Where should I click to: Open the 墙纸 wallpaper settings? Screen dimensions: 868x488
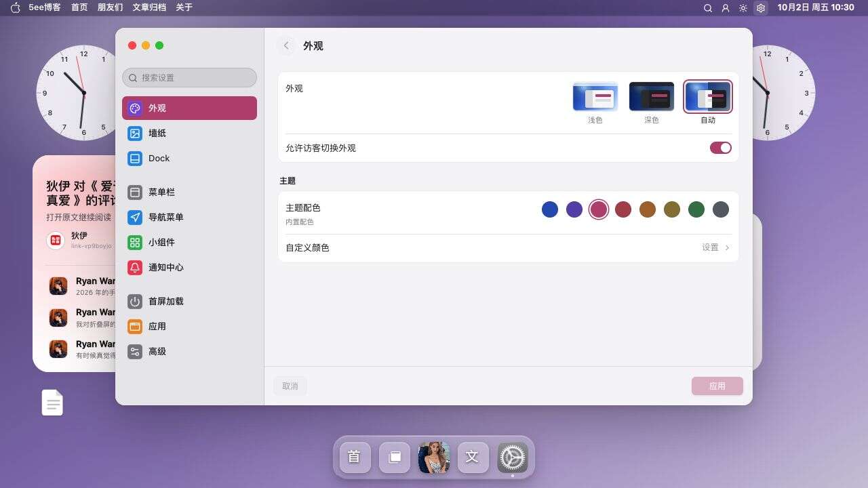(x=189, y=134)
